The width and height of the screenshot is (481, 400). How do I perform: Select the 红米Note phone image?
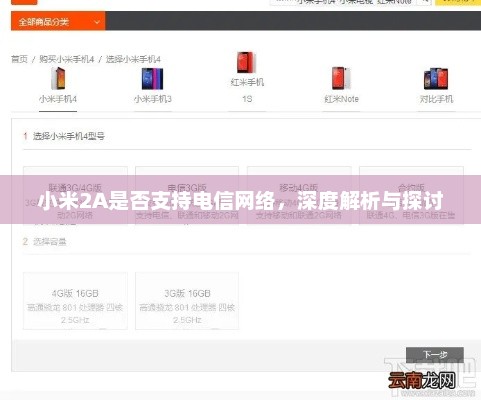click(x=341, y=78)
